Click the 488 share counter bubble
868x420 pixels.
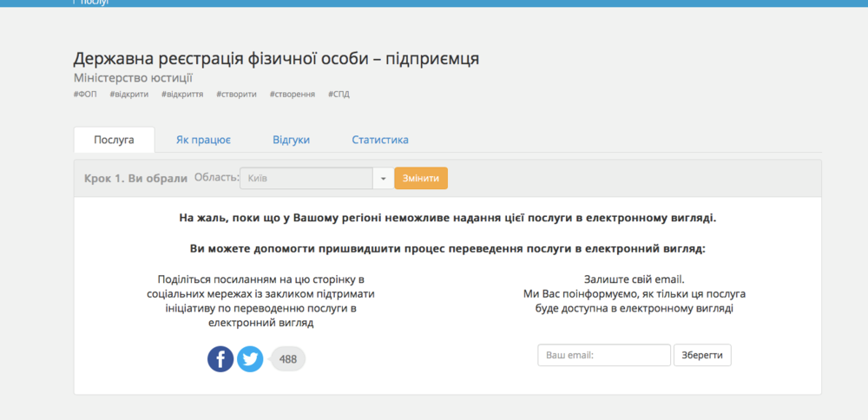click(x=288, y=358)
